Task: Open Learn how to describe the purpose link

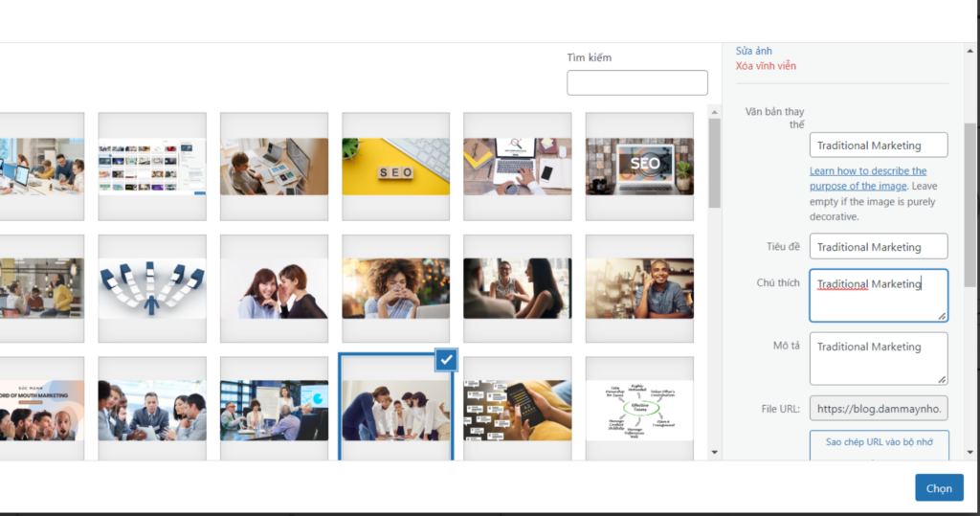Action: 867,178
